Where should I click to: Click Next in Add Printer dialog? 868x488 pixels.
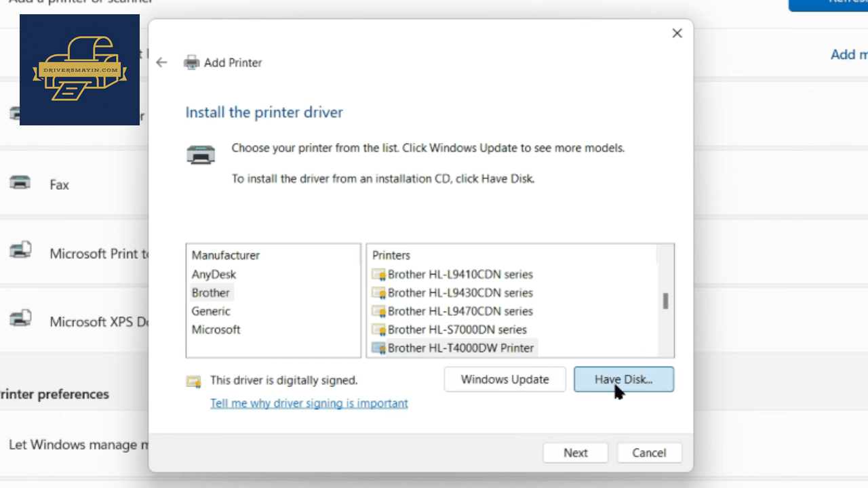576,453
